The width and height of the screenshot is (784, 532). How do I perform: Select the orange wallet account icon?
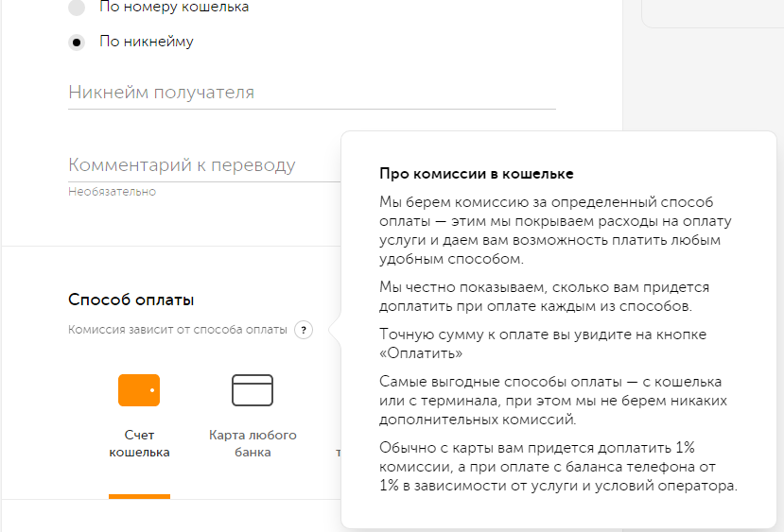139,389
